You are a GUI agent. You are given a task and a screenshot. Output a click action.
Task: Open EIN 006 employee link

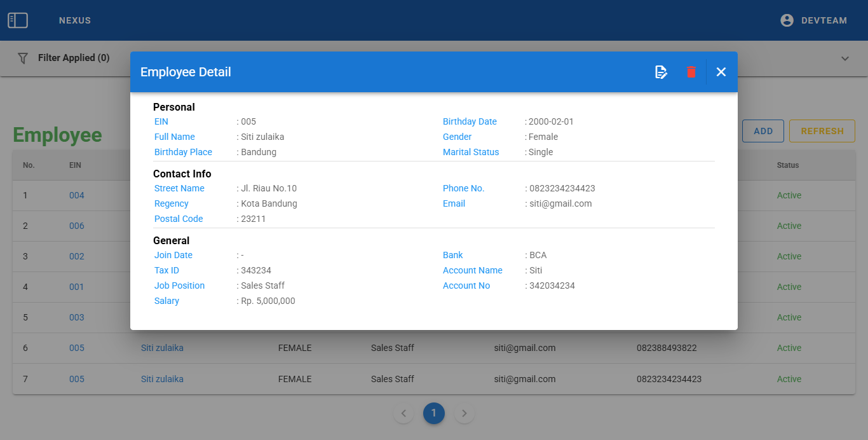77,226
